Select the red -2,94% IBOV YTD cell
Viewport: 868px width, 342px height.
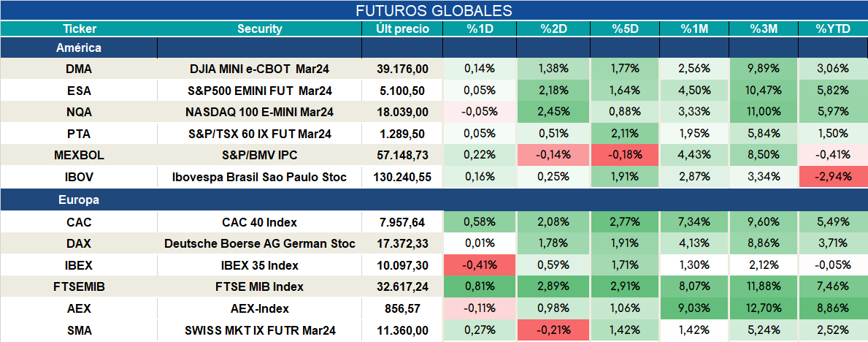point(833,178)
